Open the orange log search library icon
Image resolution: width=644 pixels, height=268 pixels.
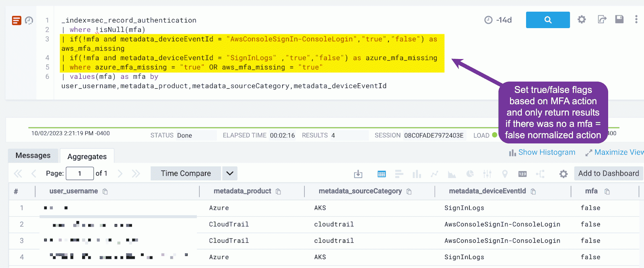[x=17, y=20]
